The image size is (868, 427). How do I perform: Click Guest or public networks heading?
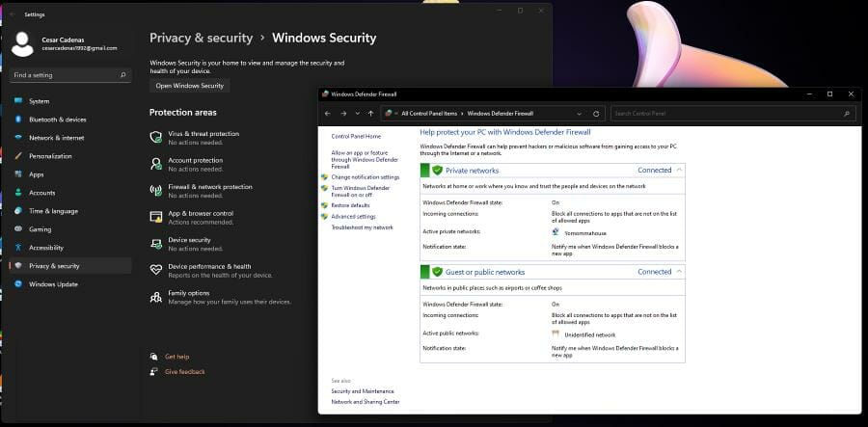(485, 272)
